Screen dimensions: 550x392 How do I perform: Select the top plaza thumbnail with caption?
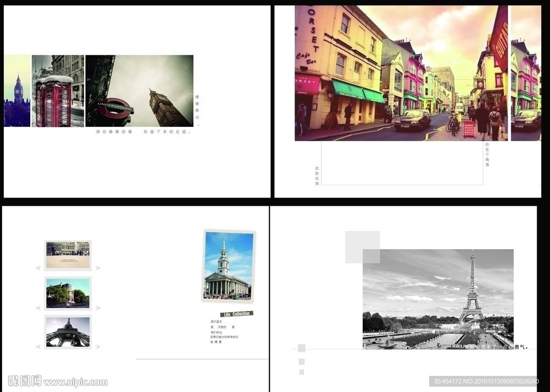coord(68,255)
